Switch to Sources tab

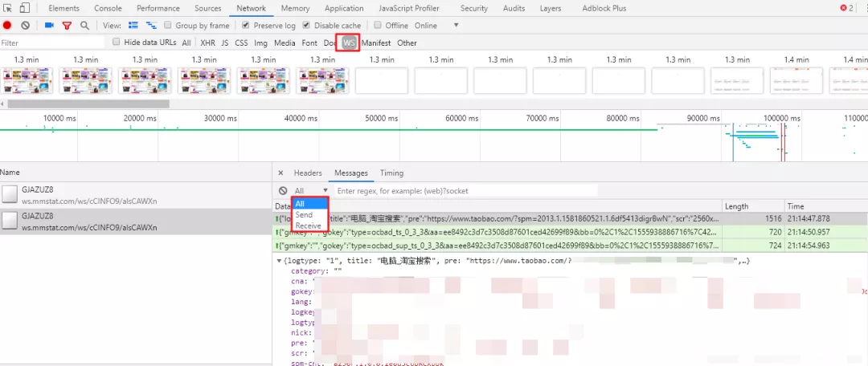pos(208,8)
